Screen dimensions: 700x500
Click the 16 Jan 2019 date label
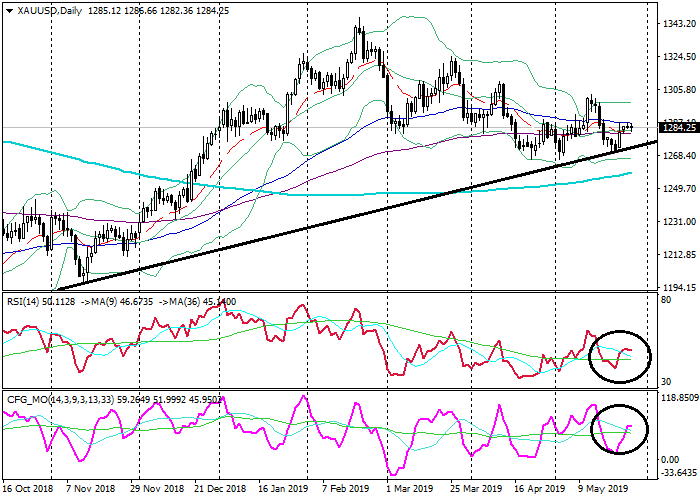click(x=284, y=490)
